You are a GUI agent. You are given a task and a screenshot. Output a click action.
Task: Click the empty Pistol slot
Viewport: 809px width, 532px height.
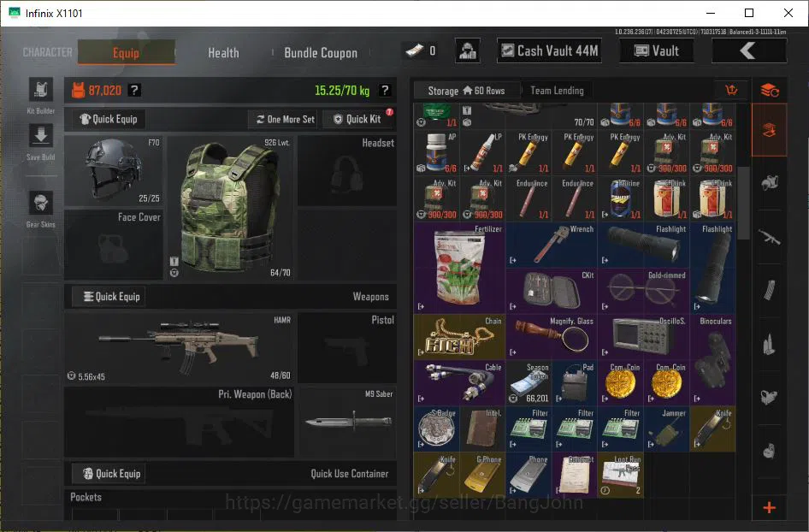click(346, 348)
